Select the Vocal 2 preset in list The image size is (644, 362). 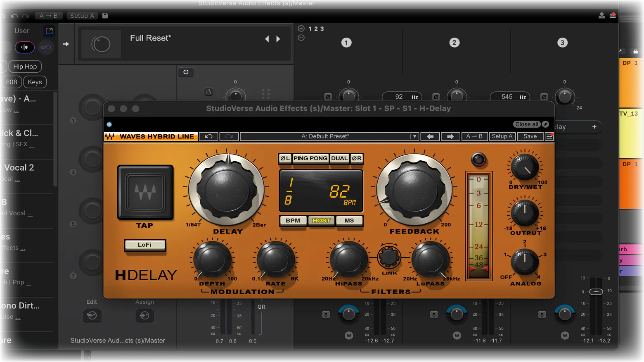[26, 172]
